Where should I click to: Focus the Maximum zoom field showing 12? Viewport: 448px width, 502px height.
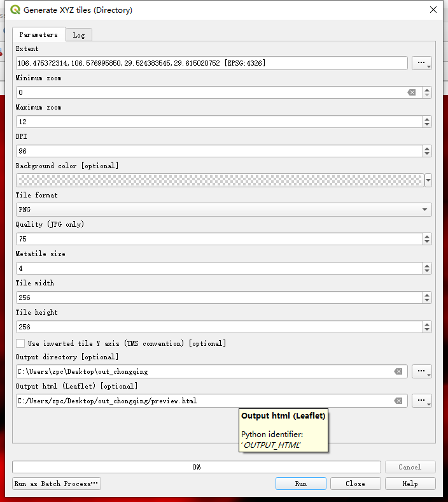(220, 122)
